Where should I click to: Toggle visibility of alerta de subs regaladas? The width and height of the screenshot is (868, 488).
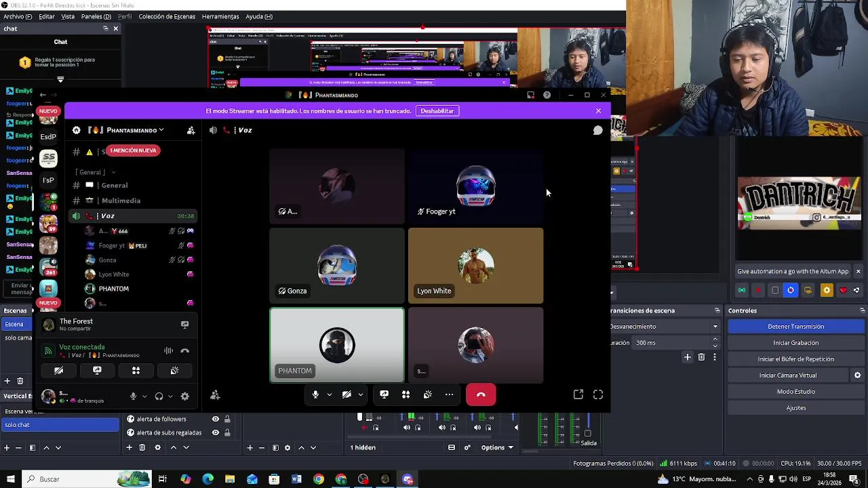(216, 432)
